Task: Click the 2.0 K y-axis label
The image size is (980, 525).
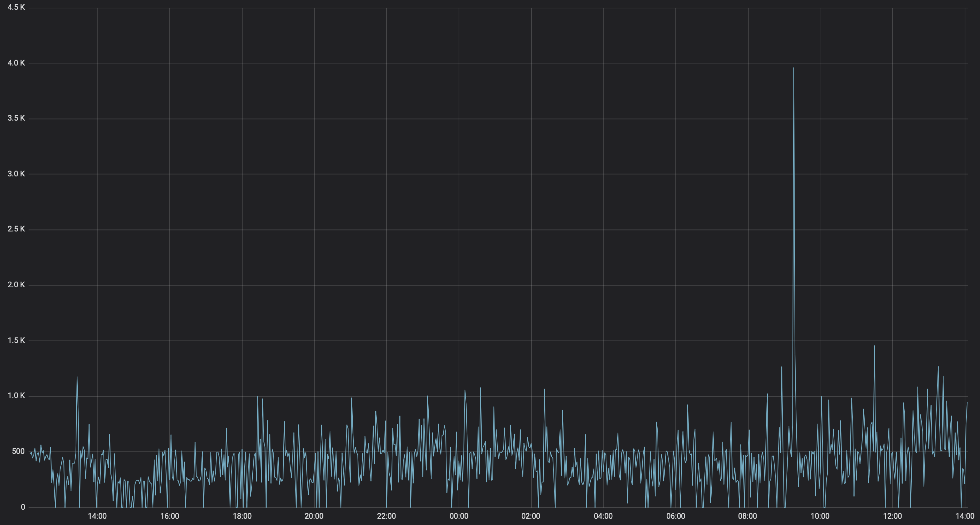Action: (x=16, y=285)
